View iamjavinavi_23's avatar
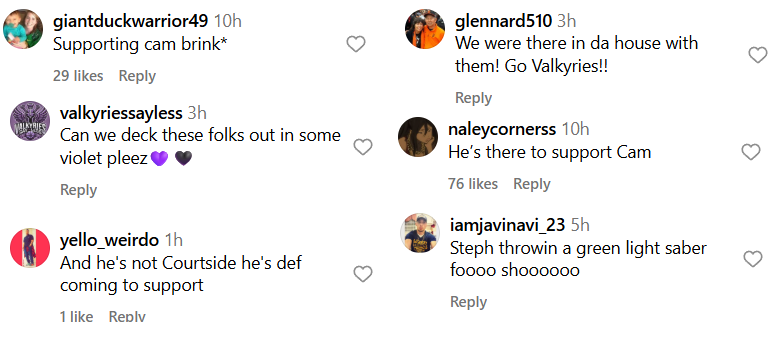 [420, 233]
